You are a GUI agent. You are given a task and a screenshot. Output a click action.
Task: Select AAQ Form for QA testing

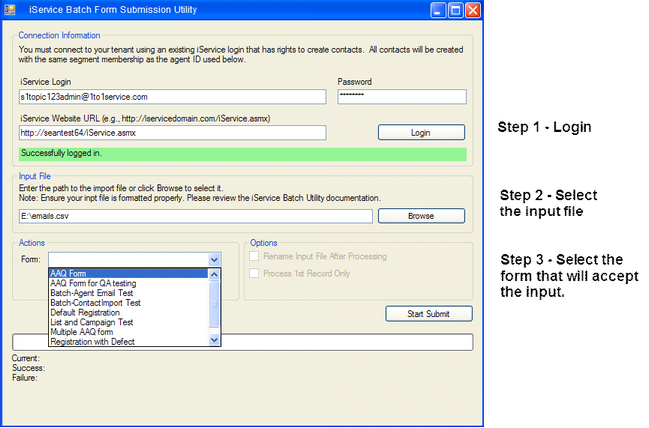(128, 283)
